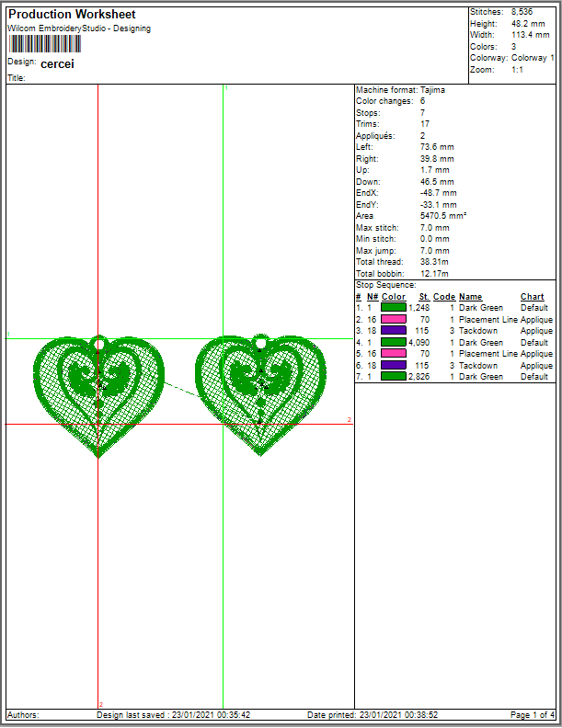Click the barcode under the Wilcom heading
The image size is (562, 728).
coord(44,44)
